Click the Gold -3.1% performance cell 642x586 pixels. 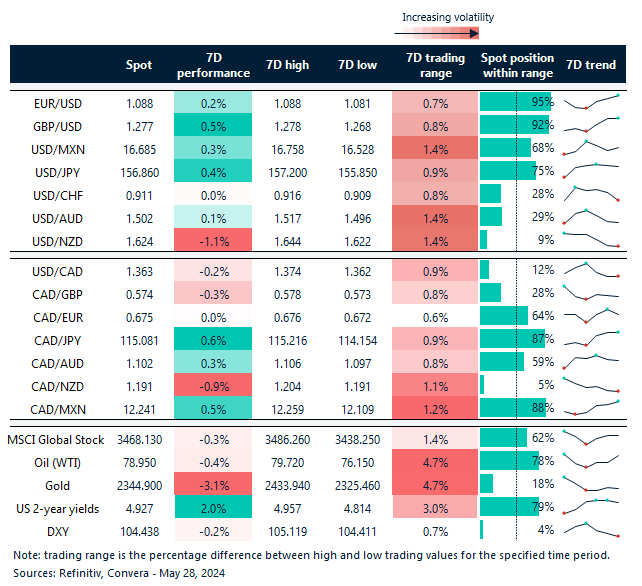[213, 483]
